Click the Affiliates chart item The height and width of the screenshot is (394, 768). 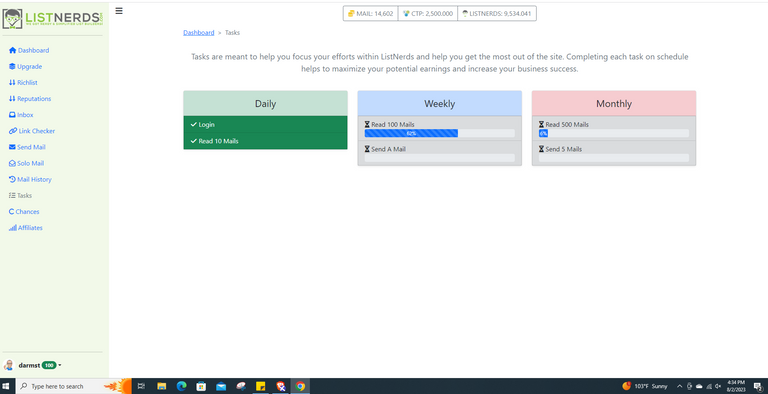[x=25, y=228]
